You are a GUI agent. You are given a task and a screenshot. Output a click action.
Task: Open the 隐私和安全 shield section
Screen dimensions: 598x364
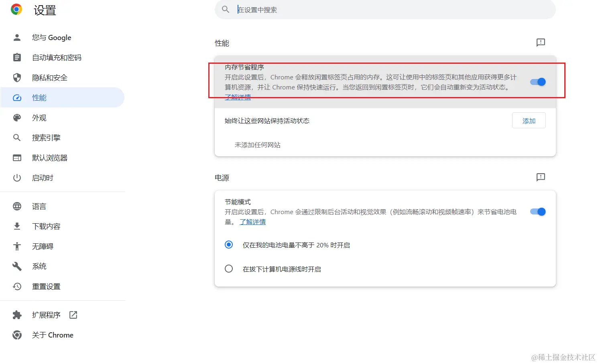click(x=49, y=77)
